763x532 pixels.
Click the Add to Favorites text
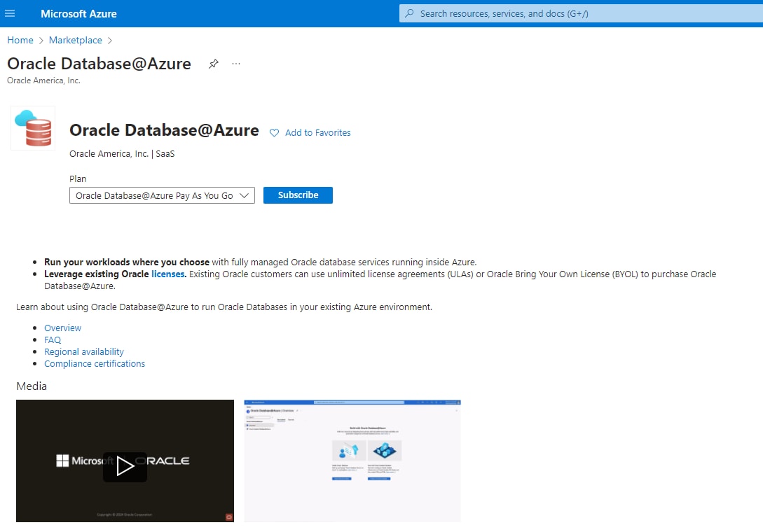click(x=317, y=133)
